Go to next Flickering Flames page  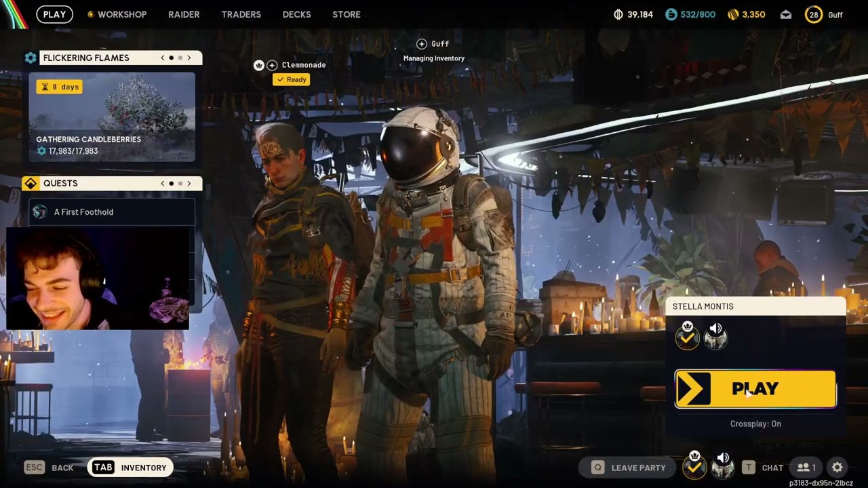click(189, 58)
